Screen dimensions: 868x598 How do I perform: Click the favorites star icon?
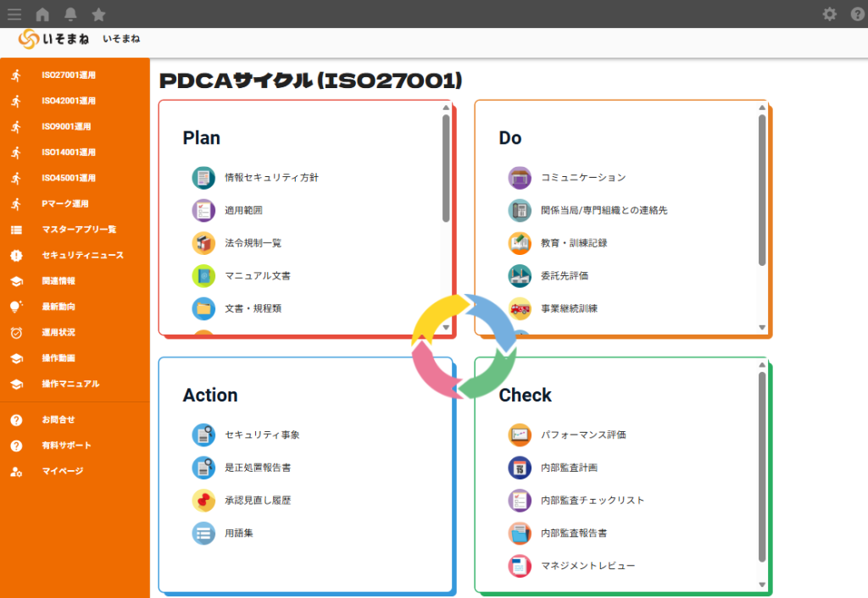click(98, 14)
